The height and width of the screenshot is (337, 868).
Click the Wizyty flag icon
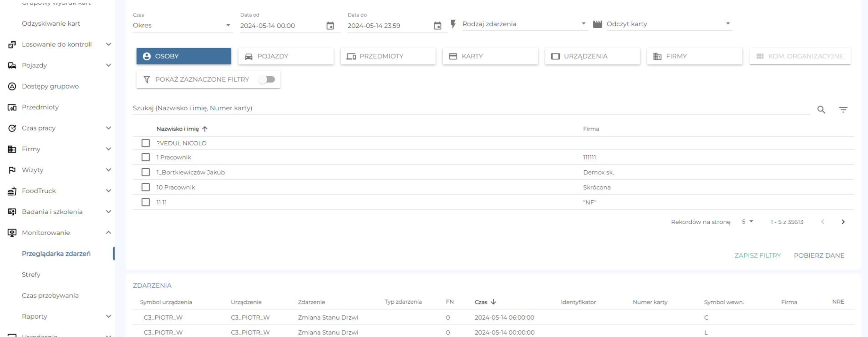(12, 170)
